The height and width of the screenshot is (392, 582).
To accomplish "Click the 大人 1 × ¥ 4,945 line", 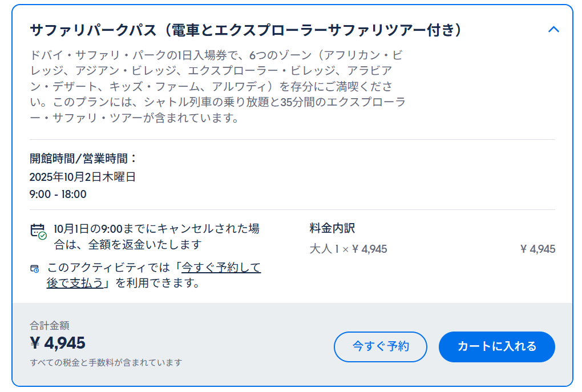I will coord(348,249).
